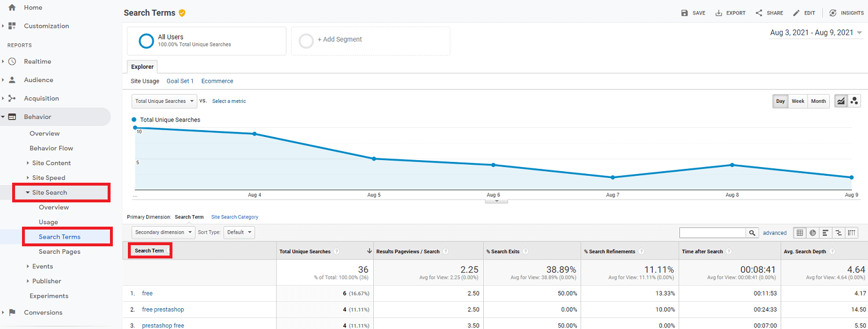Switch to pie chart table view
The image size is (868, 329).
[812, 233]
